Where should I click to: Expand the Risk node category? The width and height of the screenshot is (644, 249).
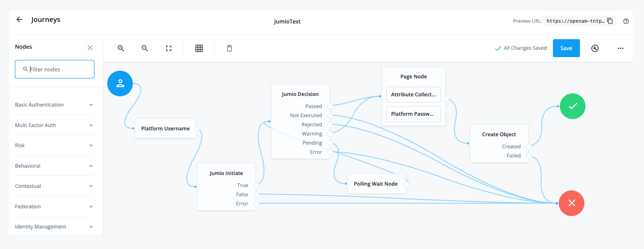(55, 145)
